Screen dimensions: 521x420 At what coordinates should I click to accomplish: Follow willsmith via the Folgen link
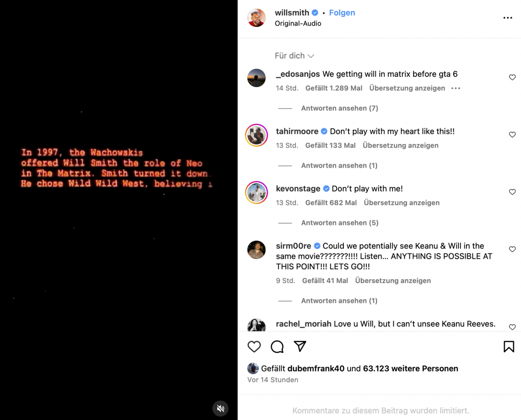[x=342, y=13]
